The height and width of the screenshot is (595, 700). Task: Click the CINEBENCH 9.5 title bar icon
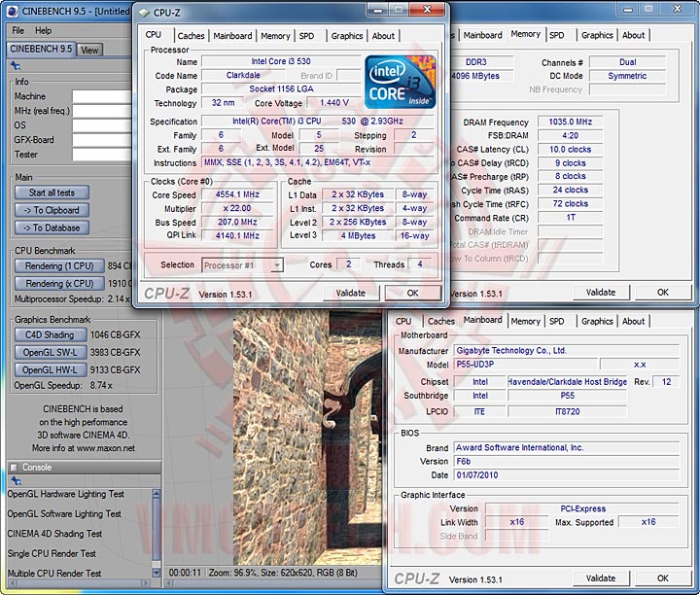[x=13, y=12]
